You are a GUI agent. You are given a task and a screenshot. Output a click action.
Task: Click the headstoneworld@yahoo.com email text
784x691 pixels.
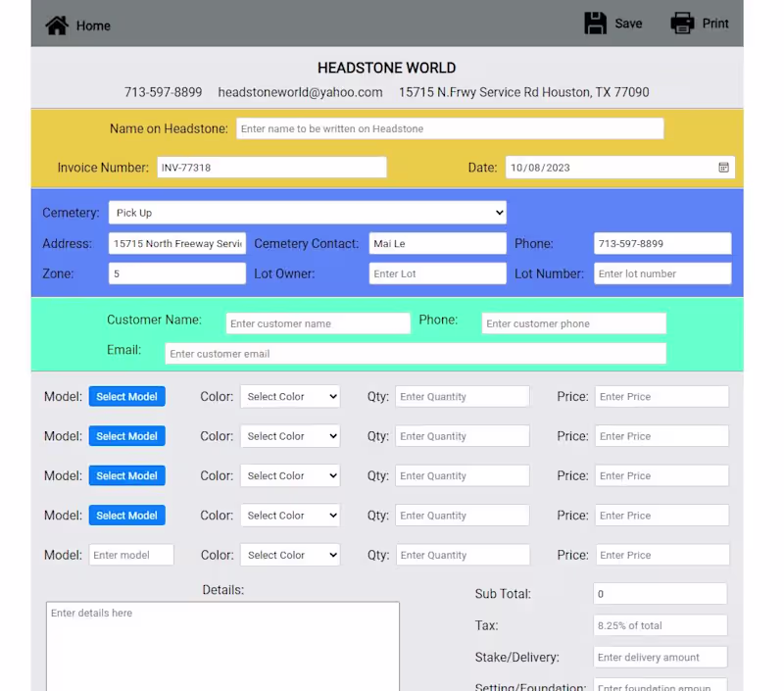coord(301,92)
